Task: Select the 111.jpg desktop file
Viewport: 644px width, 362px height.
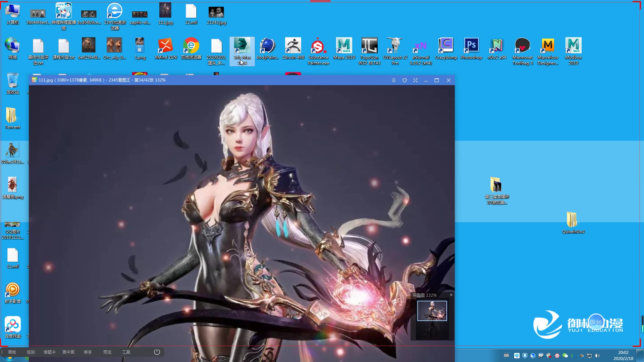Action: [x=165, y=14]
